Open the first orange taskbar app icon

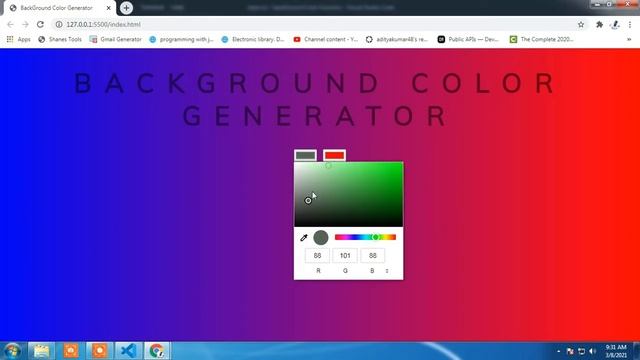71,351
